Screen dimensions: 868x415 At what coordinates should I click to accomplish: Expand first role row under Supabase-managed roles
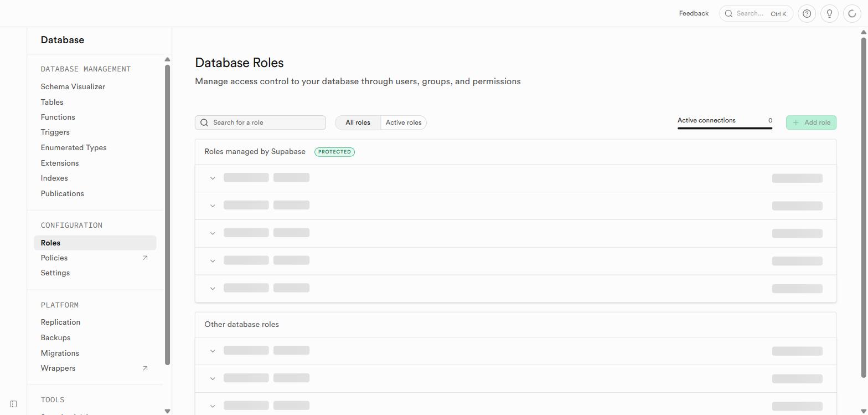(213, 178)
